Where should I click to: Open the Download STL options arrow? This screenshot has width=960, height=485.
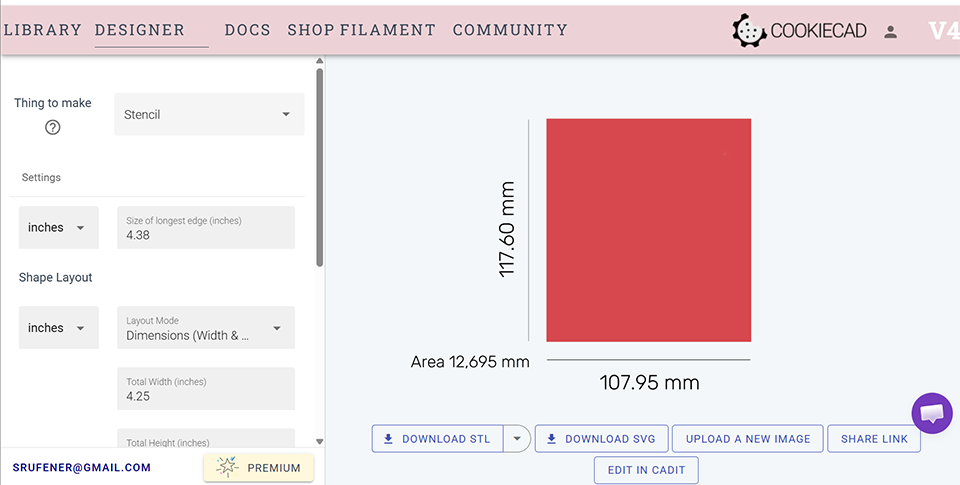pos(517,439)
